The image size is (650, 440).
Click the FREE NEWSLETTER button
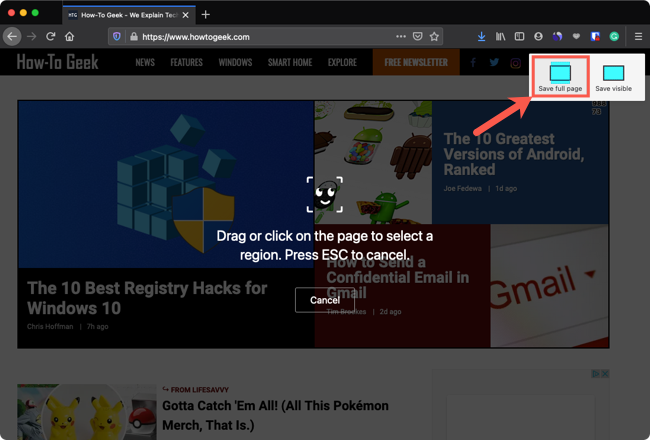tap(416, 62)
